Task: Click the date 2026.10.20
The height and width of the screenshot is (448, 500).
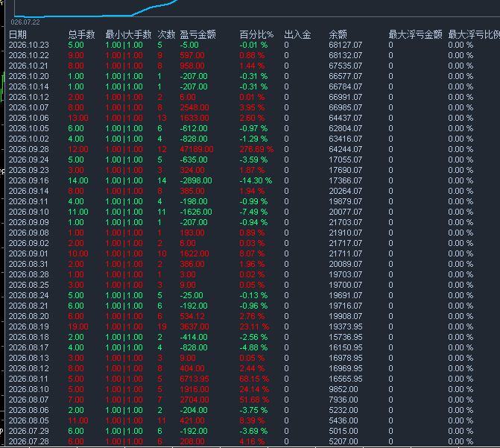Action: click(29, 76)
